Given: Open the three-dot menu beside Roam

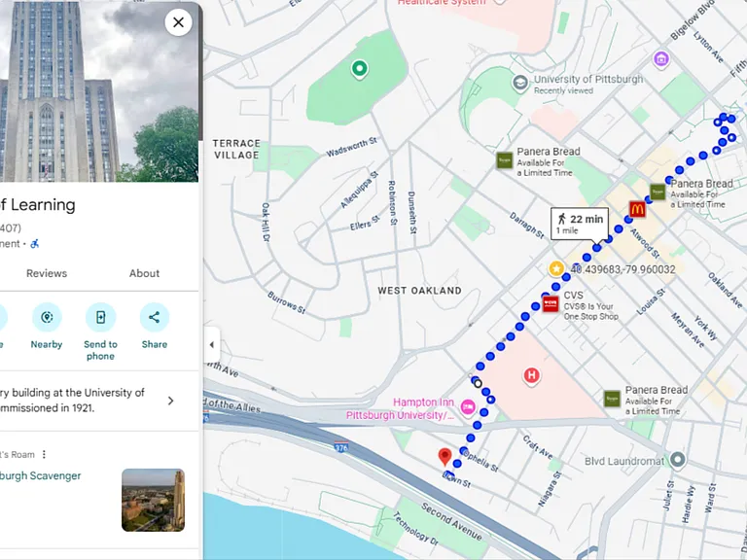Looking at the screenshot, I should pos(44,454).
